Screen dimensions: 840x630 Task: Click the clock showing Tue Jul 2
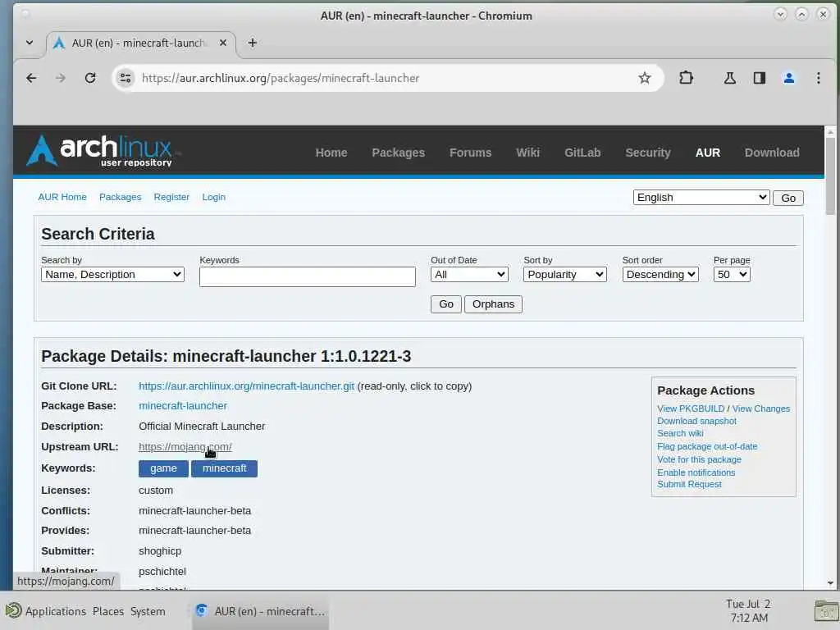point(748,610)
